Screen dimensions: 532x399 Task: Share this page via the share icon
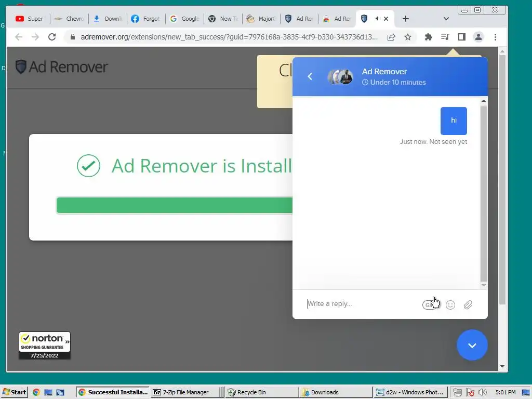(391, 37)
